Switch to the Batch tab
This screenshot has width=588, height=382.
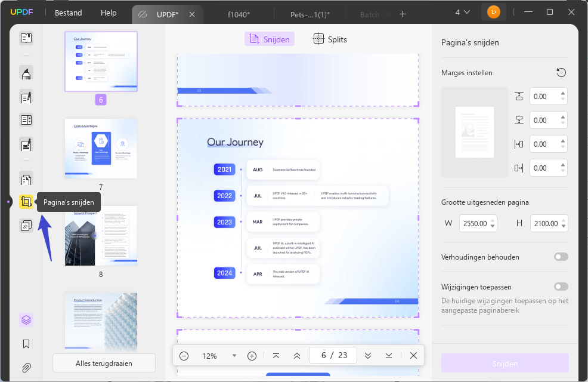(375, 15)
